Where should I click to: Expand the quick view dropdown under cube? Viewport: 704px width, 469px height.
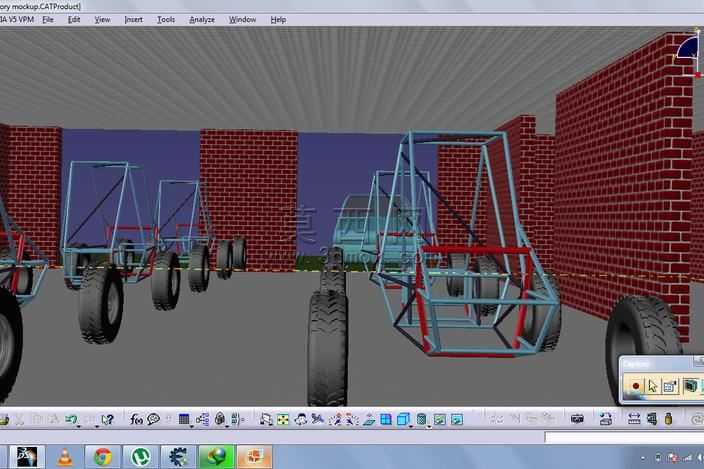tap(411, 425)
